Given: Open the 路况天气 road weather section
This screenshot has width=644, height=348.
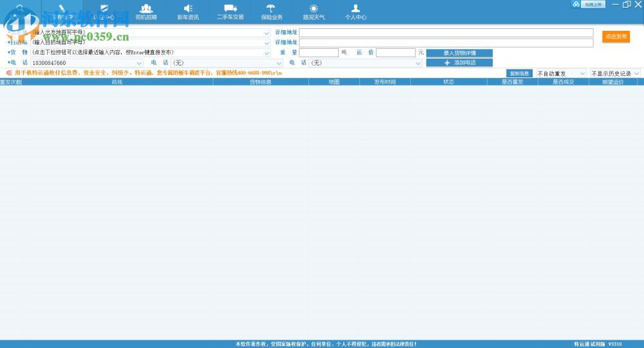Looking at the screenshot, I should click(314, 12).
